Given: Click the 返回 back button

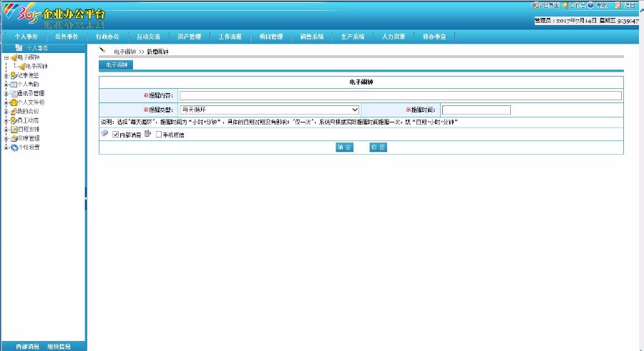Looking at the screenshot, I should click(378, 147).
